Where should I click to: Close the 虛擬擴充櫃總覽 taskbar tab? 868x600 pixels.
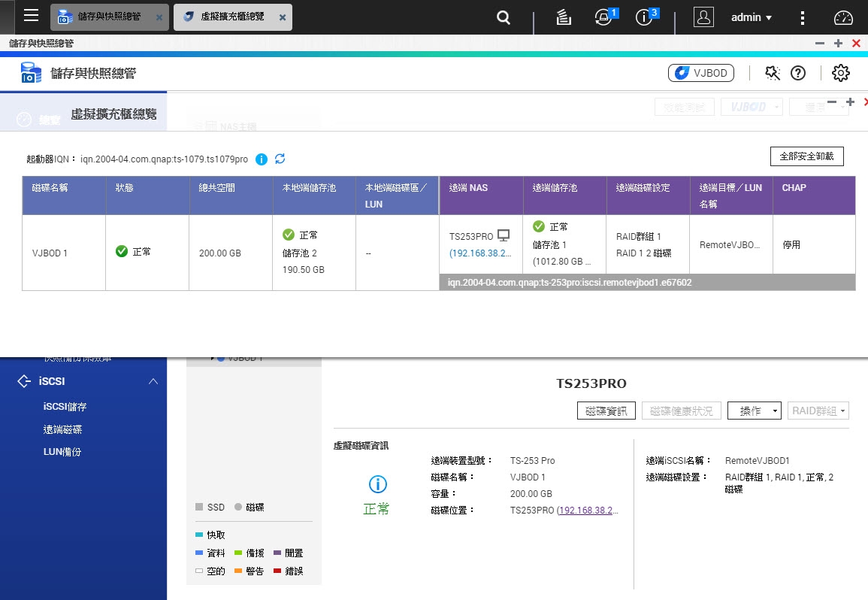point(283,17)
